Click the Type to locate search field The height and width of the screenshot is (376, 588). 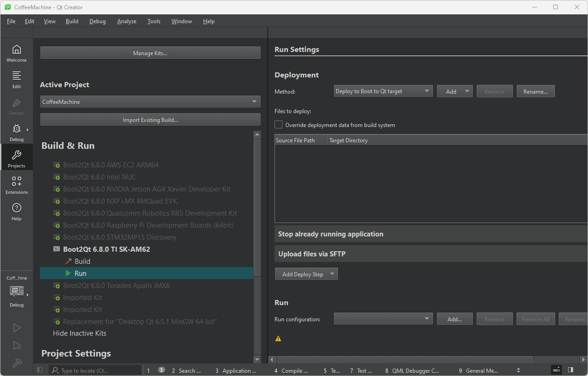pyautogui.click(x=96, y=370)
